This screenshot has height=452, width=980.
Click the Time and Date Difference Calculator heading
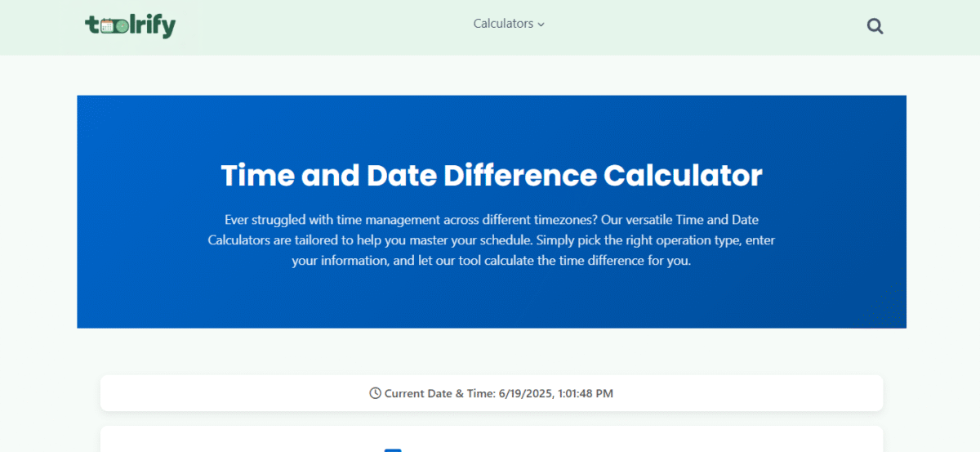[x=492, y=175]
